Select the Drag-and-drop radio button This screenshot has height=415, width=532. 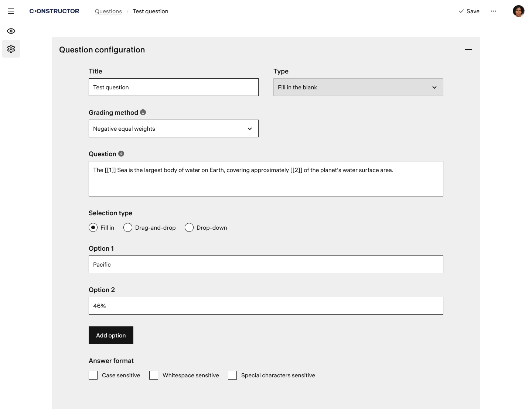click(128, 227)
